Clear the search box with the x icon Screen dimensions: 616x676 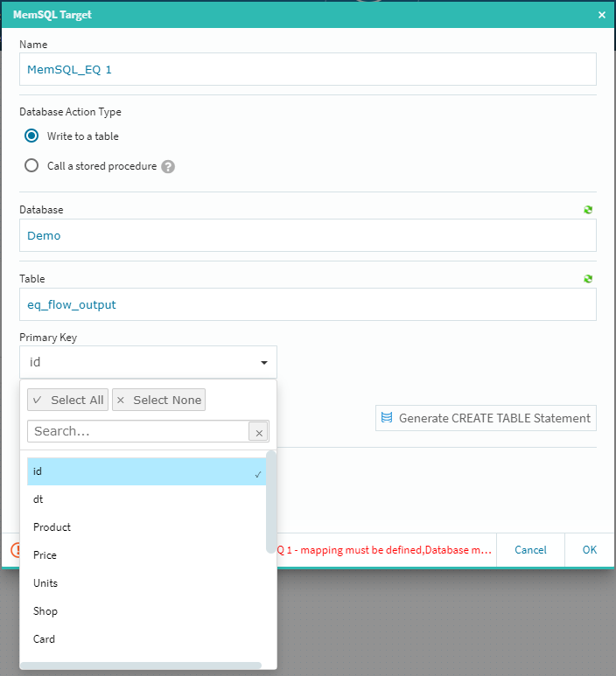pos(259,431)
